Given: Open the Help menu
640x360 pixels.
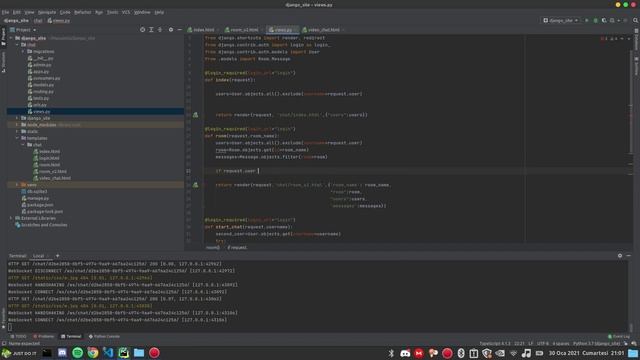Looking at the screenshot, I should (x=159, y=12).
